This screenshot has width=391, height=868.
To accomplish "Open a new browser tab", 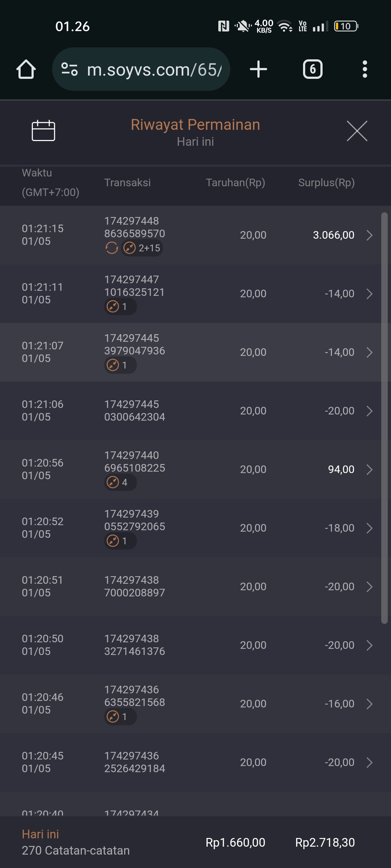I will coord(258,69).
